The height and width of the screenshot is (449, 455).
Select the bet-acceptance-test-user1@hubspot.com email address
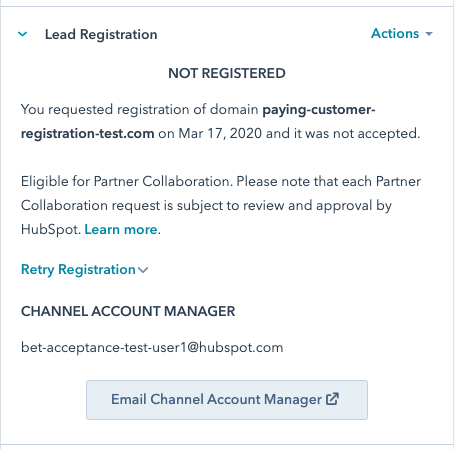(x=152, y=347)
